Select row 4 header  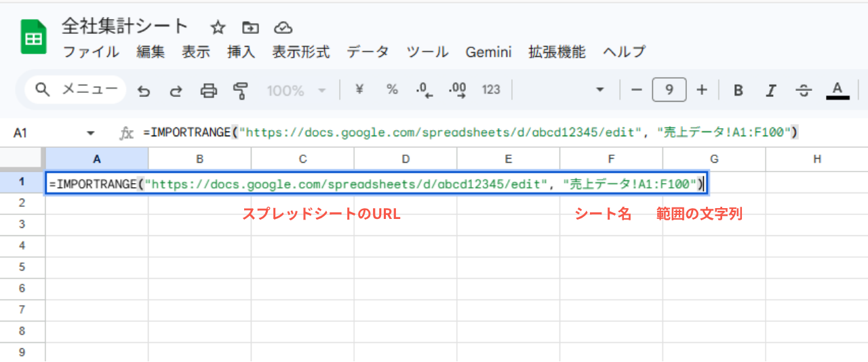click(x=22, y=245)
